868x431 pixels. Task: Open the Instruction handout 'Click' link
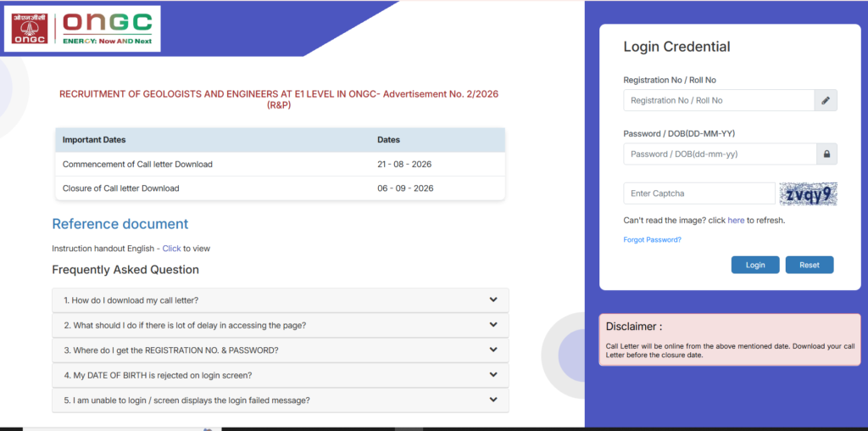tap(171, 249)
